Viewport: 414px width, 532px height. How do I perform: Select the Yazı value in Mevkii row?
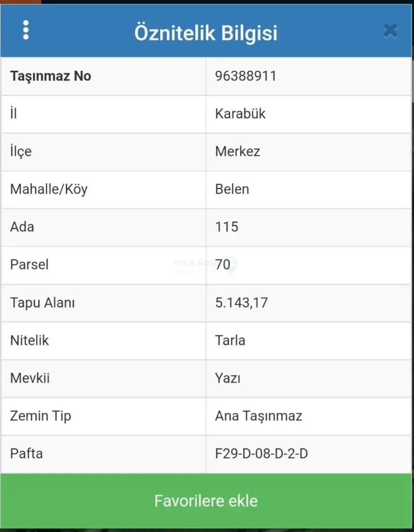[x=228, y=378]
